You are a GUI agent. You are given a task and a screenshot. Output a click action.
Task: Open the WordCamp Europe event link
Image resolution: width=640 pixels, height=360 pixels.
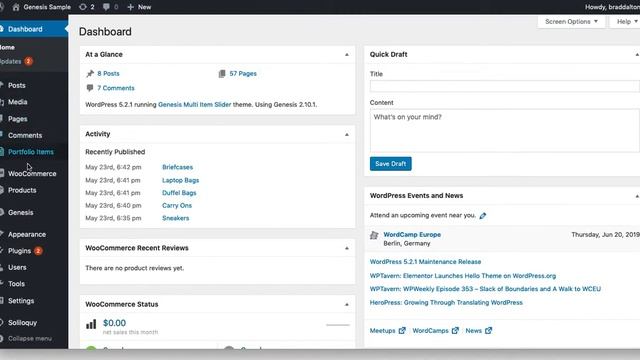(412, 235)
